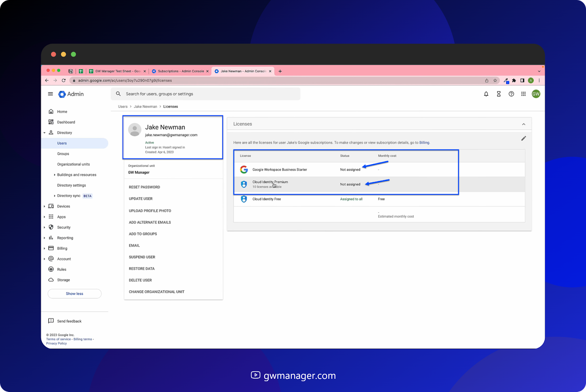Click browser back arrow
This screenshot has height=392, width=586.
tap(47, 81)
